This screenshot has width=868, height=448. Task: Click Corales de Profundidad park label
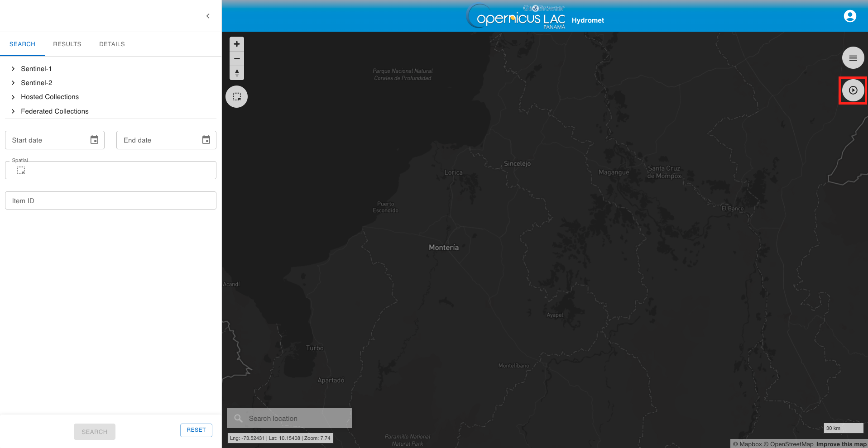403,75
